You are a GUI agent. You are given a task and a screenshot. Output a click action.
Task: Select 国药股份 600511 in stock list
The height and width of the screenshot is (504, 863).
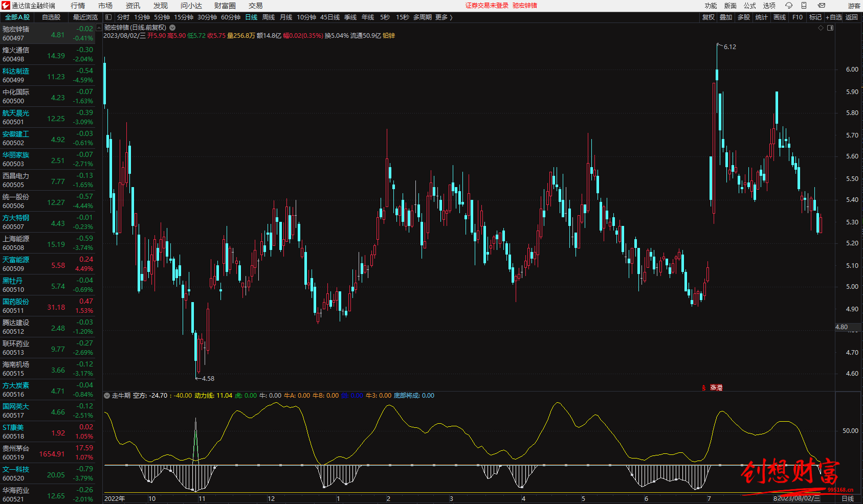[48, 306]
